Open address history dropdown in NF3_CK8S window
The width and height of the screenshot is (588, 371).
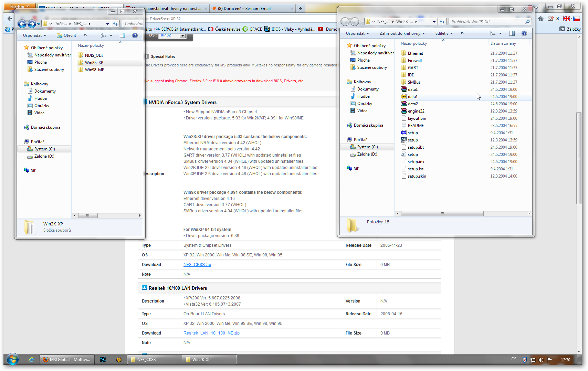coord(107,24)
